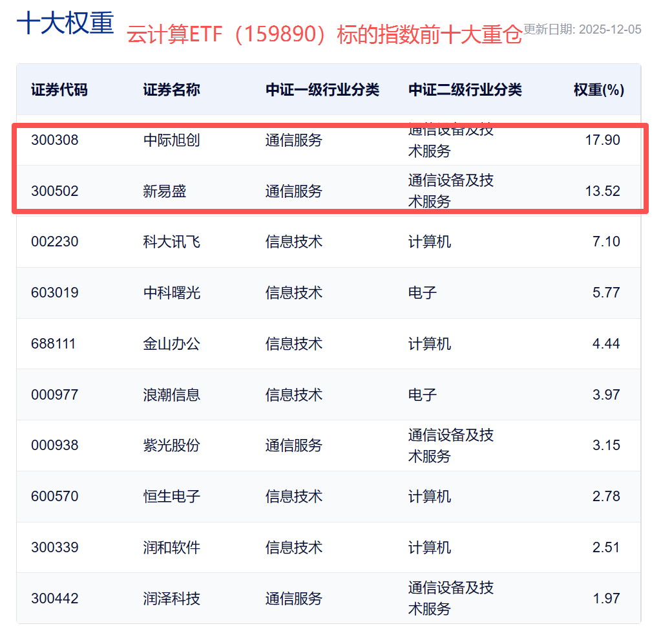This screenshot has height=635, width=672.
Task: Select the 金山办公 stock name
Action: pos(171,344)
